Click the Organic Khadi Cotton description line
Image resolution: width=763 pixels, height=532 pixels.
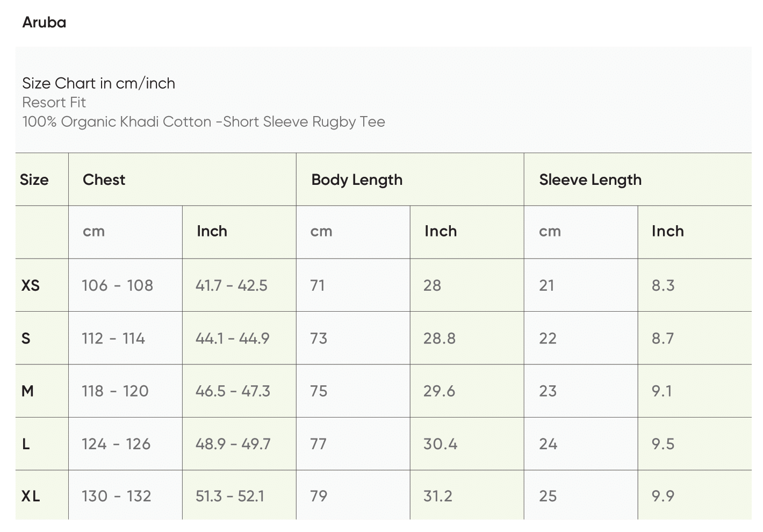coord(203,122)
